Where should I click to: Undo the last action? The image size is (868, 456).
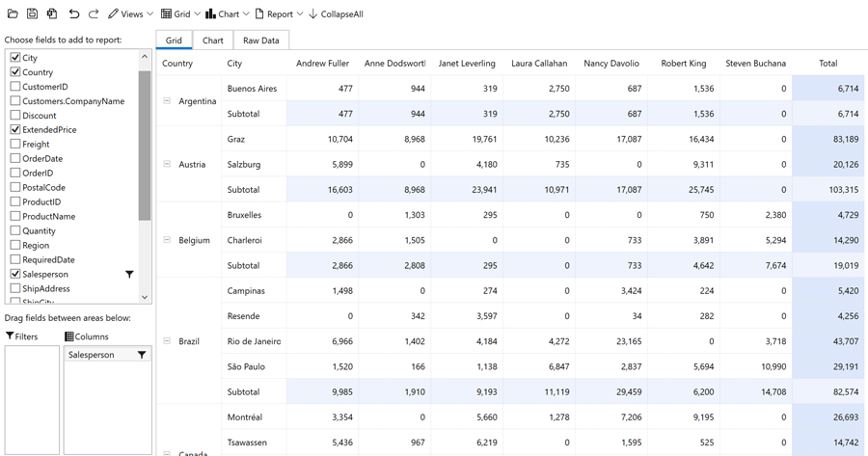click(x=73, y=14)
